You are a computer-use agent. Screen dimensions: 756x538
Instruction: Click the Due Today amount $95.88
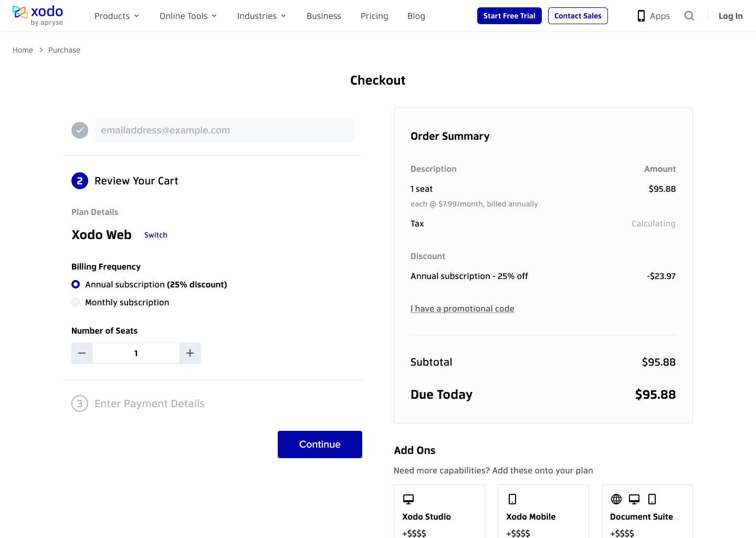pos(655,395)
